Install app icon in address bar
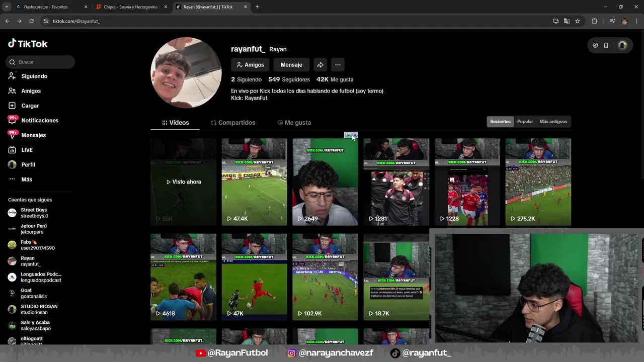Image resolution: width=644 pixels, height=362 pixels. (x=555, y=21)
